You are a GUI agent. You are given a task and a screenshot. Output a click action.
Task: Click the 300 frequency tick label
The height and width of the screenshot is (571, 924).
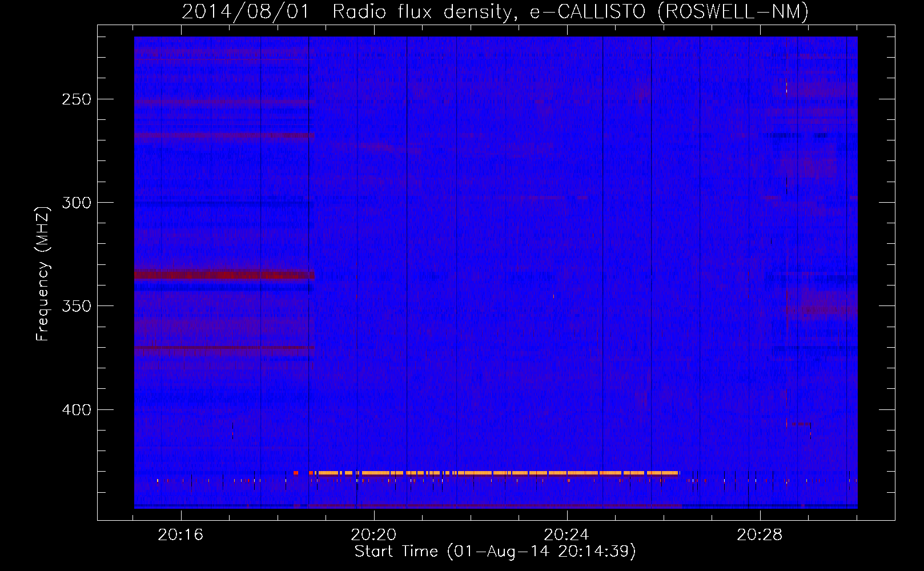tap(77, 203)
